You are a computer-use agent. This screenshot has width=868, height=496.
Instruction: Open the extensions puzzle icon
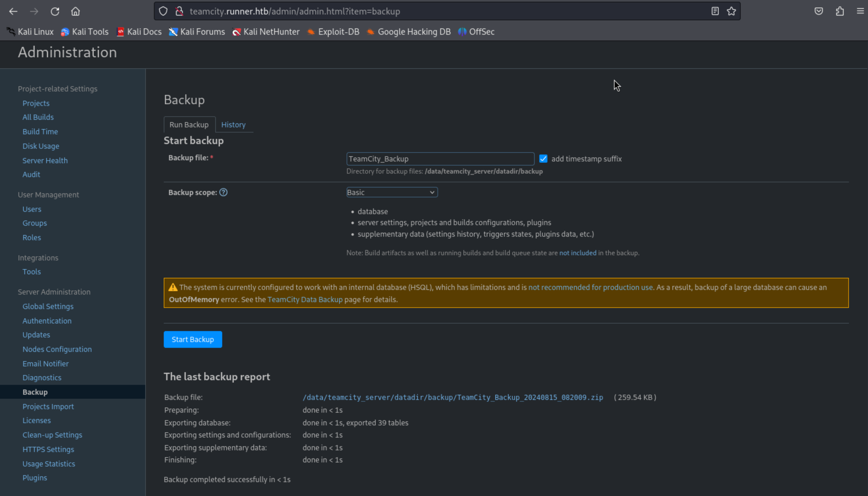(840, 11)
